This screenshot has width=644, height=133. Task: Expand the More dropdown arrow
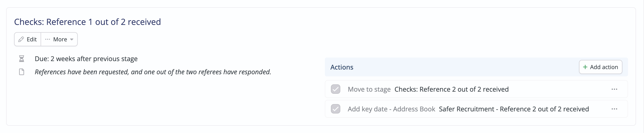[x=72, y=39]
